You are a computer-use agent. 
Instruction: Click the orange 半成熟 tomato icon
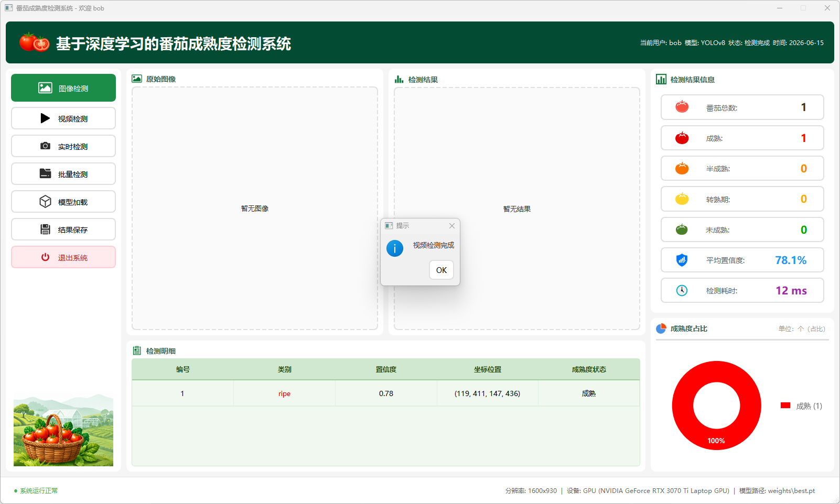coord(682,168)
